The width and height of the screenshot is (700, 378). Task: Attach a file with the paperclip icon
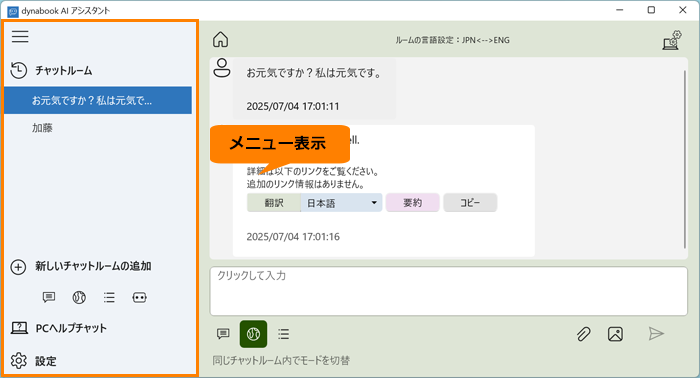coord(583,334)
